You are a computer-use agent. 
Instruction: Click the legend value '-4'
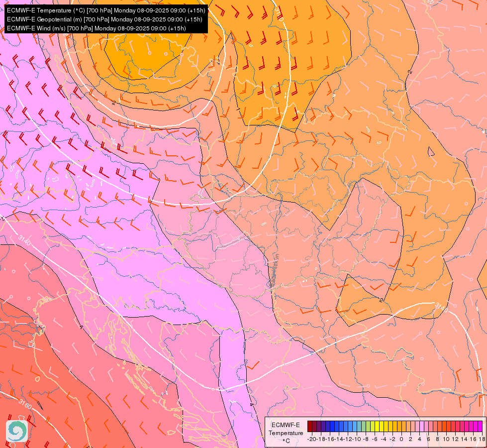[384, 439]
